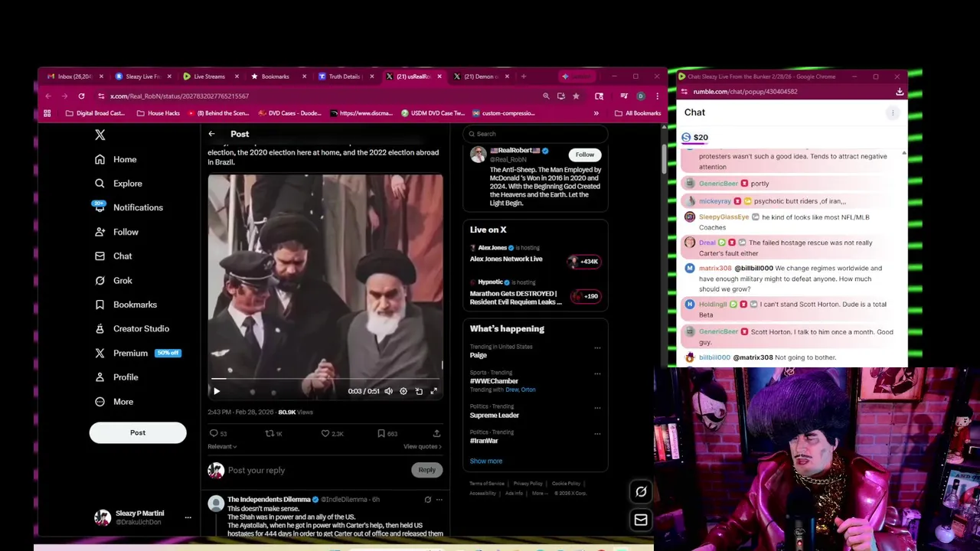Screen dimensions: 980x551
Task: Open Chrome apps grid icon
Action: coord(47,113)
